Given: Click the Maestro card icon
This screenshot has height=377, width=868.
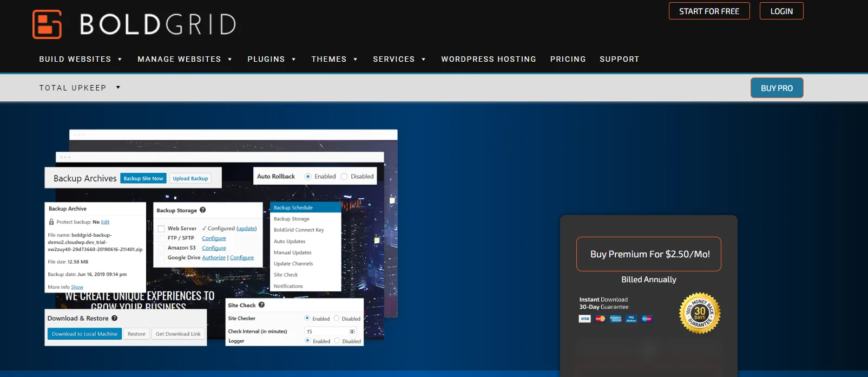Looking at the screenshot, I should pos(647,318).
